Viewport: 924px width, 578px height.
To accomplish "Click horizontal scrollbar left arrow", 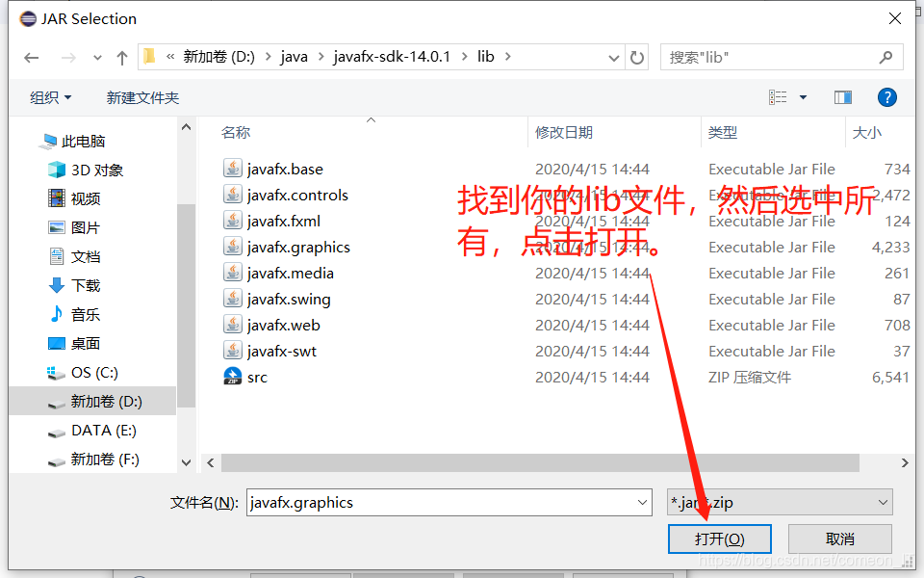I will pos(211,463).
